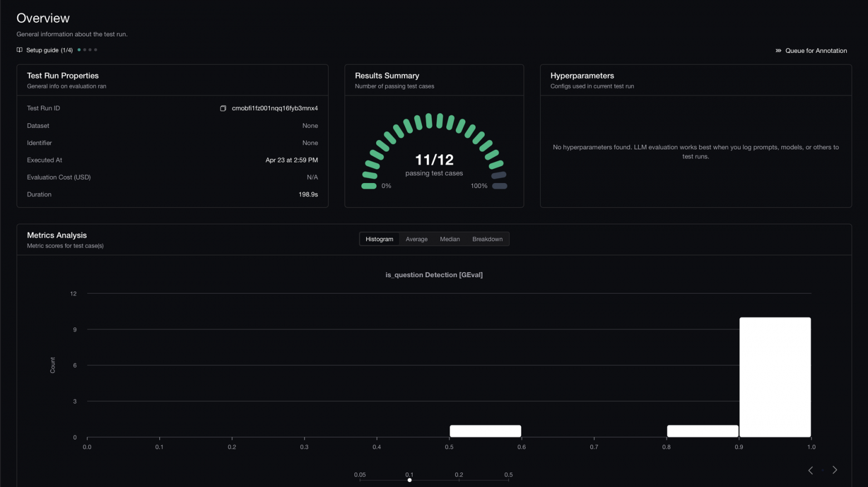Click the 0.8 to 0.9 histogram bar
868x487 pixels.
tap(703, 431)
